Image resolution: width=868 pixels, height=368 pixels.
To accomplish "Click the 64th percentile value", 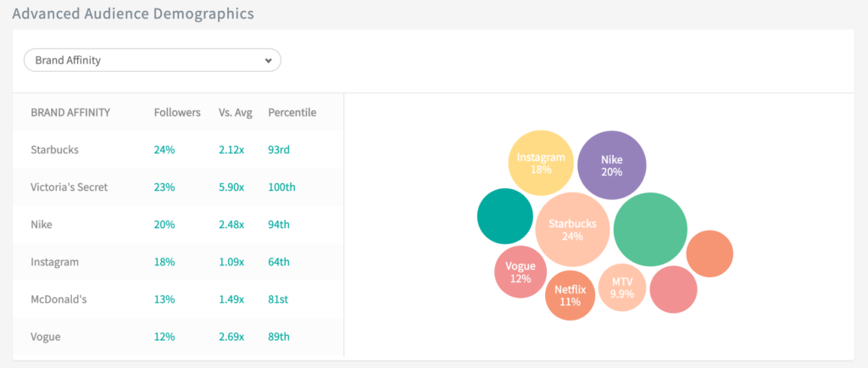I will (x=279, y=262).
